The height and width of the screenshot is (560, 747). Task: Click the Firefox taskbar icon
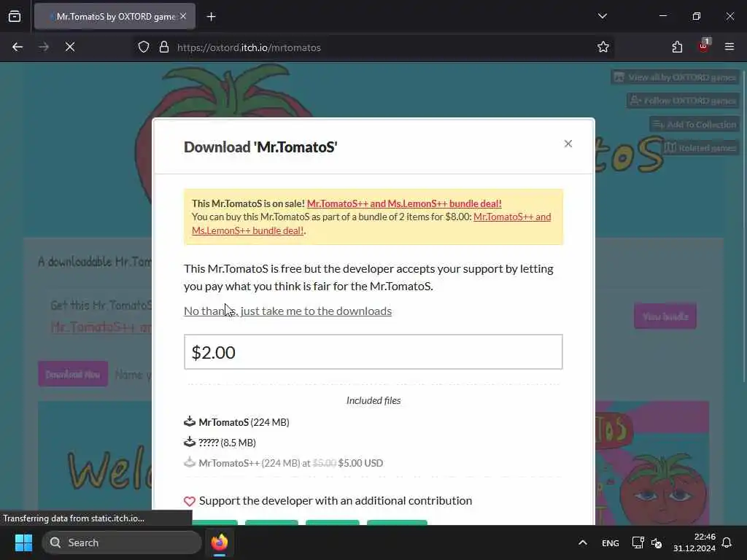click(220, 542)
